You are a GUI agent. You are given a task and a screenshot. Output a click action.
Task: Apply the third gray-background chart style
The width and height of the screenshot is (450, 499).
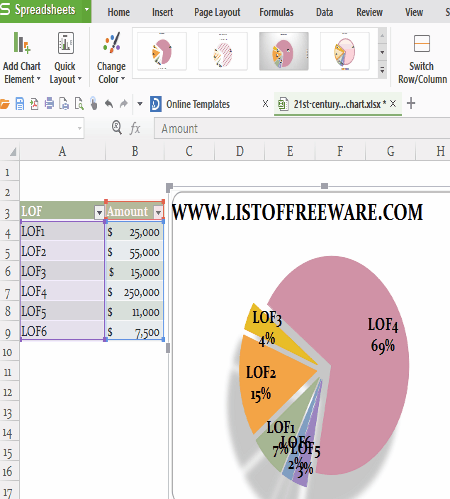point(284,51)
